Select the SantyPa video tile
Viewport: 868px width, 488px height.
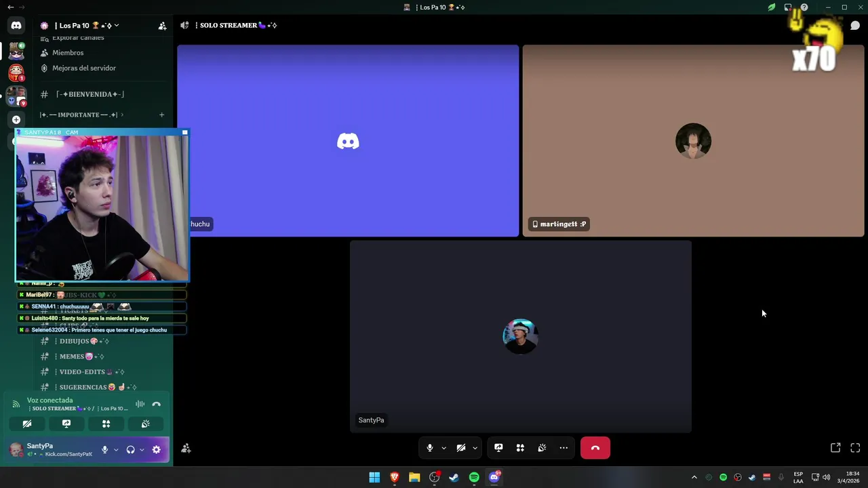point(521,336)
